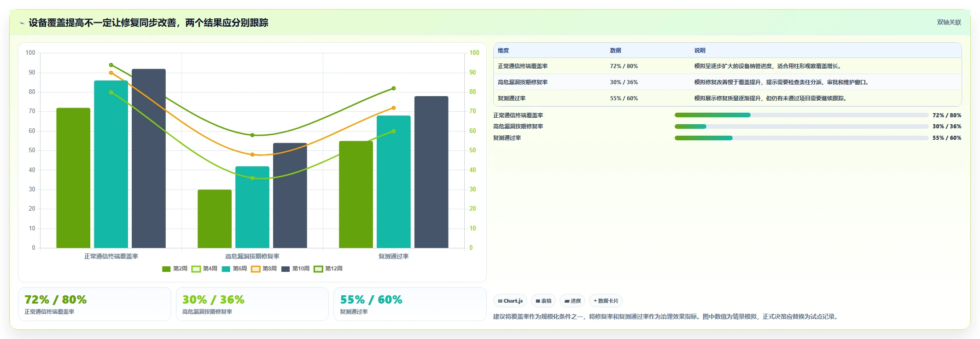Click description starting 模拟展示修复质量逐渐提升
Screen dimensions: 980x339
tap(771, 98)
